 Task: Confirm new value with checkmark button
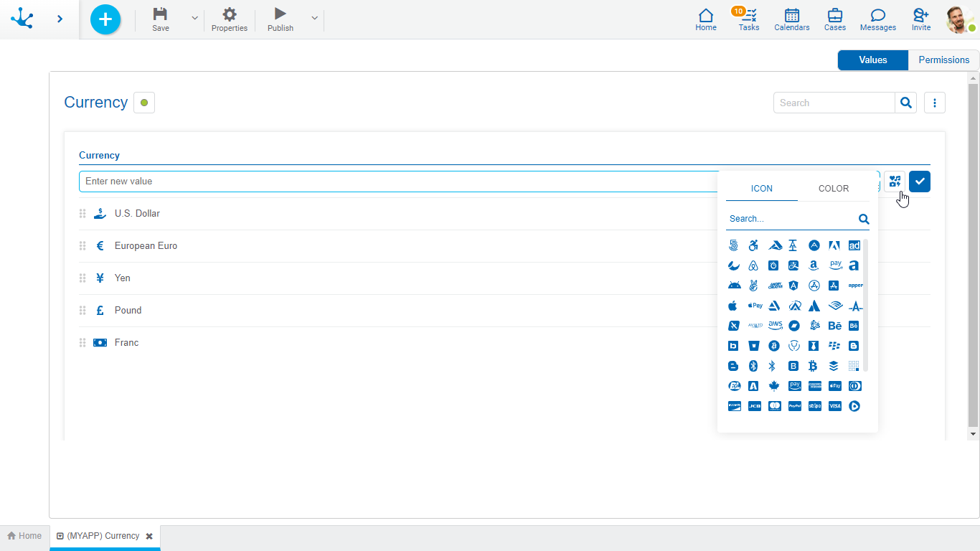[x=919, y=182]
